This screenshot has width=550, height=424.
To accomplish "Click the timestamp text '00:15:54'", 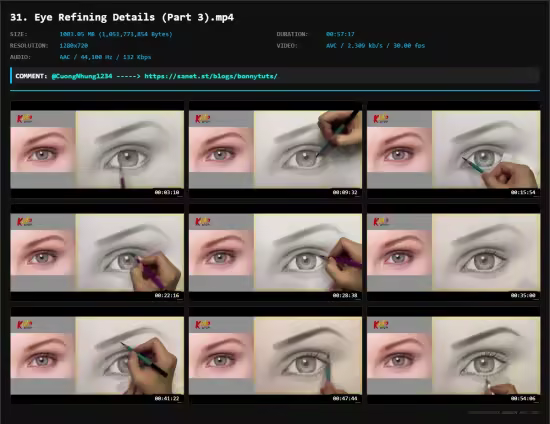I will 523,192.
